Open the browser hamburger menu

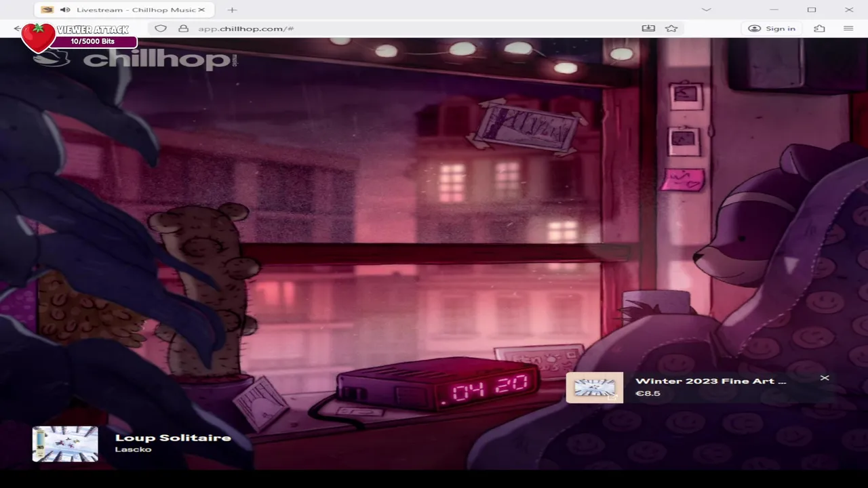coord(848,28)
